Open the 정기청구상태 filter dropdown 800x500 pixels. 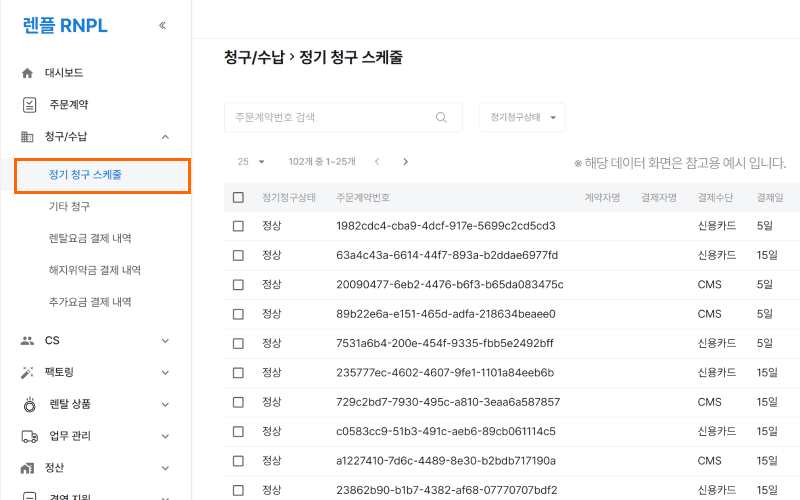522,117
